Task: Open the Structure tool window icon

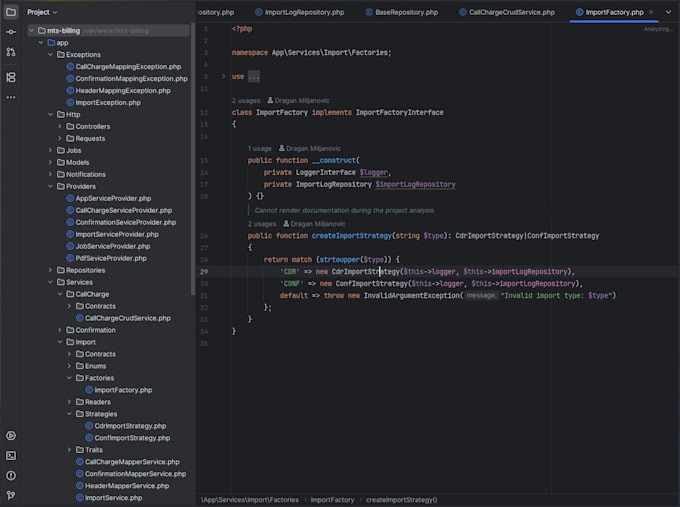Action: pyautogui.click(x=11, y=77)
